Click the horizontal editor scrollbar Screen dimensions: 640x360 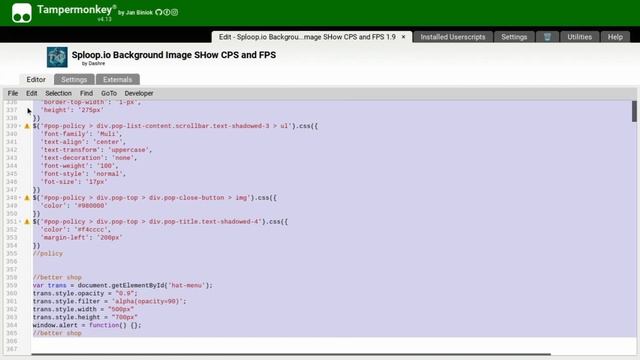291,354
